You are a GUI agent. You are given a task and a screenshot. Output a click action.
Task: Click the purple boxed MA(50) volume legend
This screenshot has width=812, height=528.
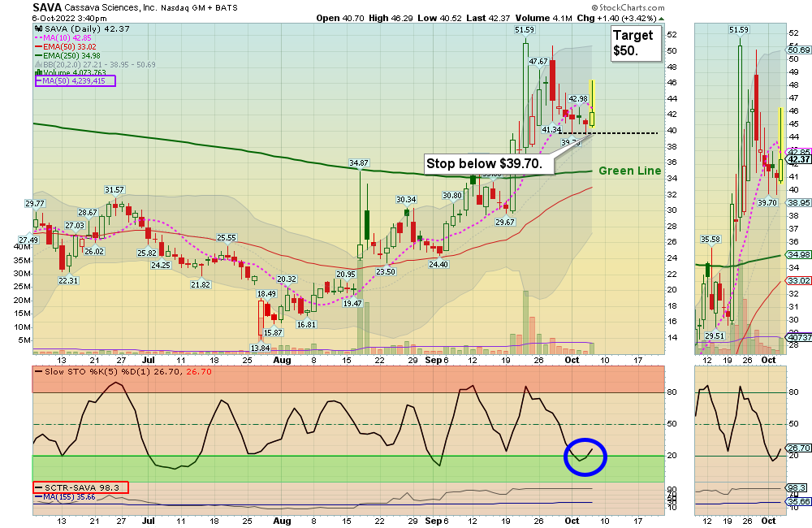coord(75,81)
